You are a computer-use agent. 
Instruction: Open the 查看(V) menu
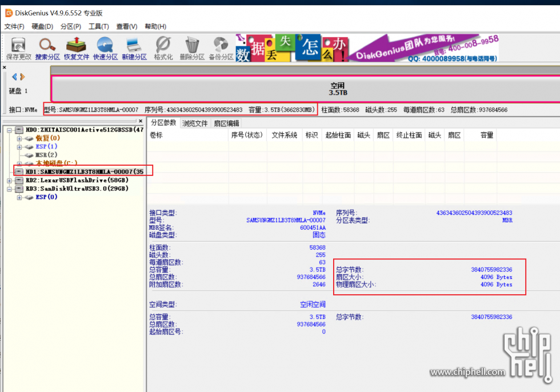pos(127,26)
